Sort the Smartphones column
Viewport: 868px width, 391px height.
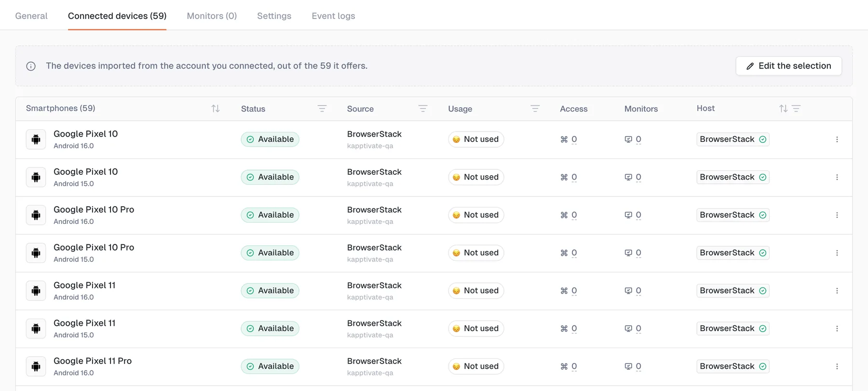pos(216,109)
